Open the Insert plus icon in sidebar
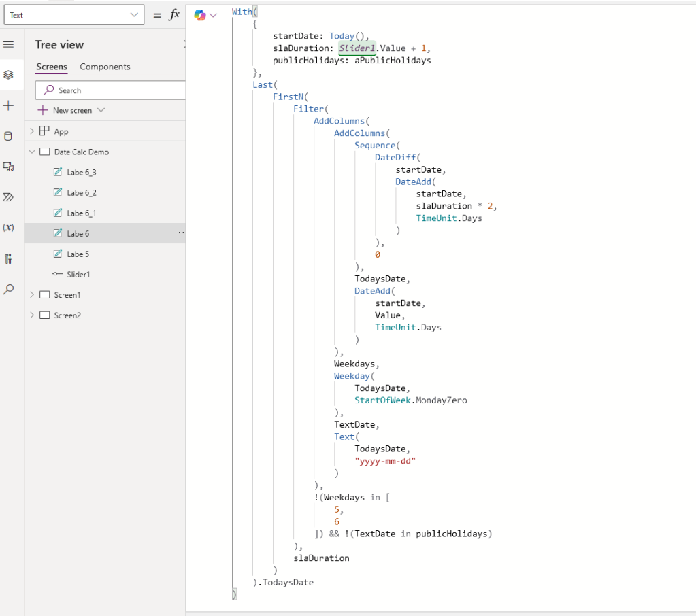Viewport: 696px width, 616px height. click(x=9, y=105)
